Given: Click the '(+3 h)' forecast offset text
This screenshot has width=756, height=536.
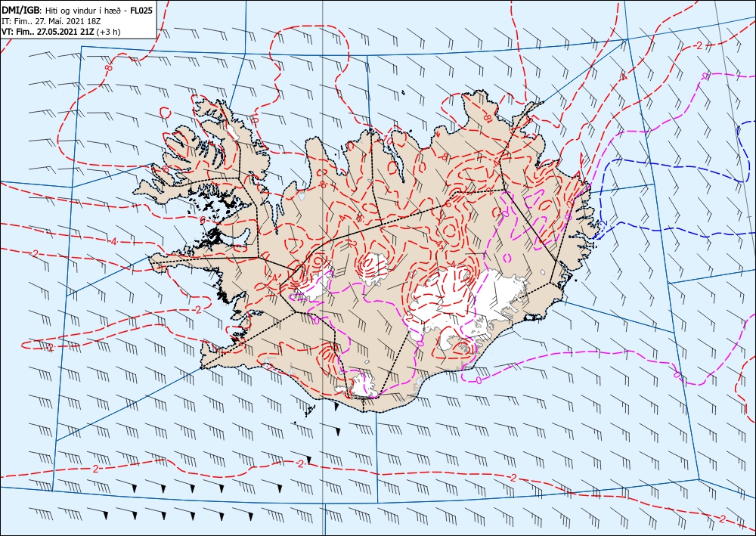Looking at the screenshot, I should click(x=108, y=32).
